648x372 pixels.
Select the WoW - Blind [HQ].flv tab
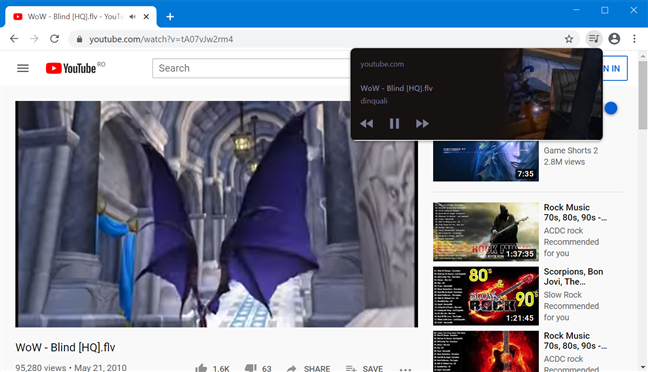point(81,17)
